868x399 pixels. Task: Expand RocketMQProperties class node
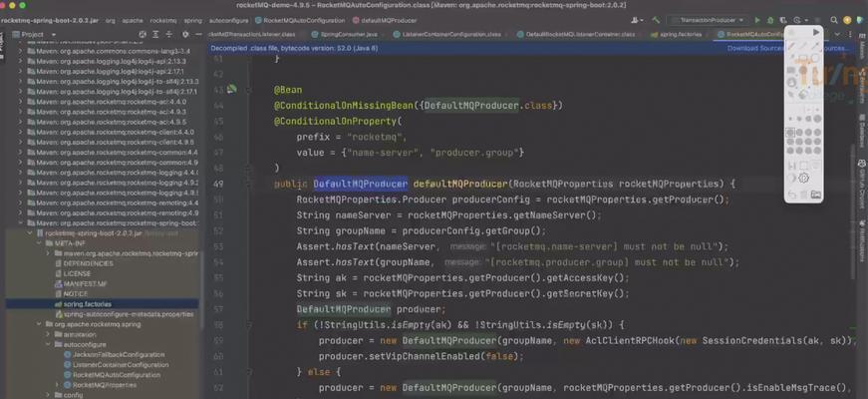57,385
